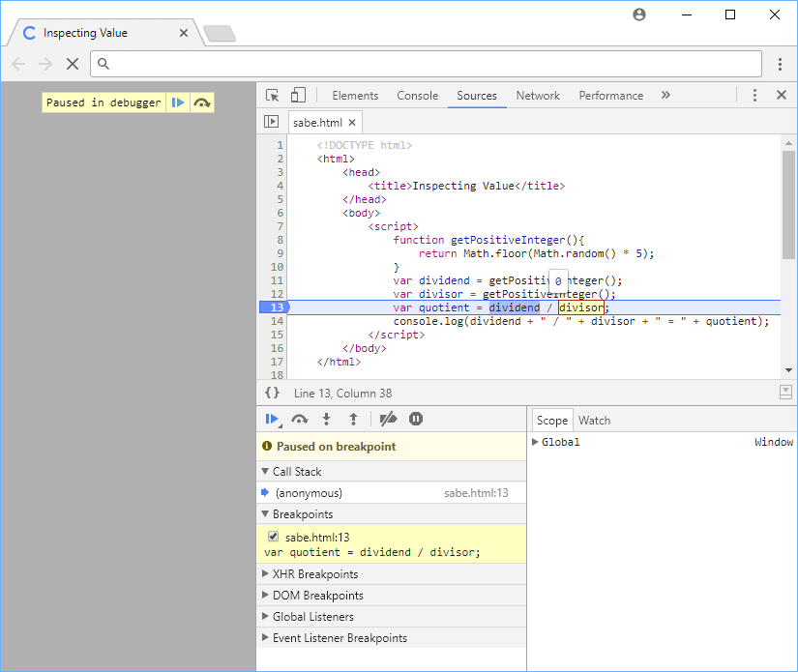Switch to the Console tab
The image size is (798, 672).
click(x=417, y=96)
